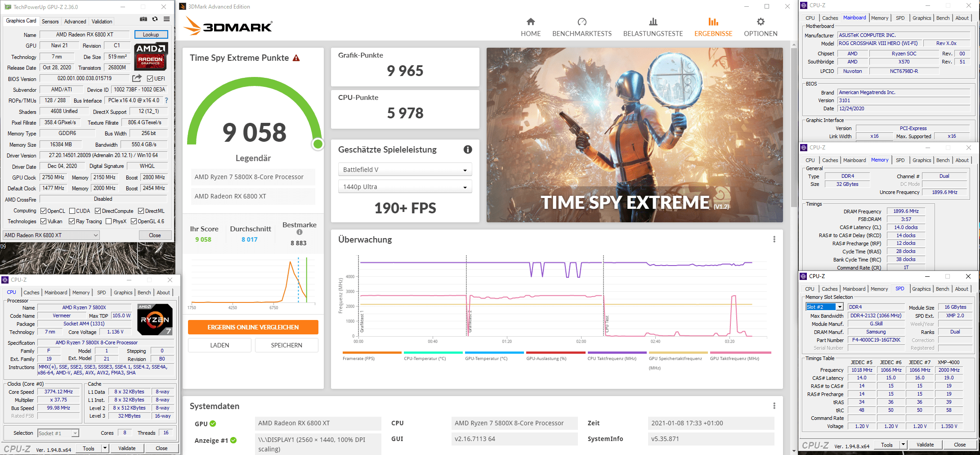Viewport: 980px width, 455px height.
Task: Click the Time Spy Extreme hero image
Action: click(x=635, y=135)
